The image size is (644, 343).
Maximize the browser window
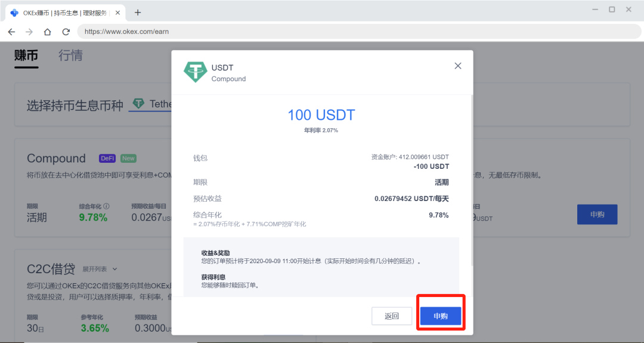point(612,10)
